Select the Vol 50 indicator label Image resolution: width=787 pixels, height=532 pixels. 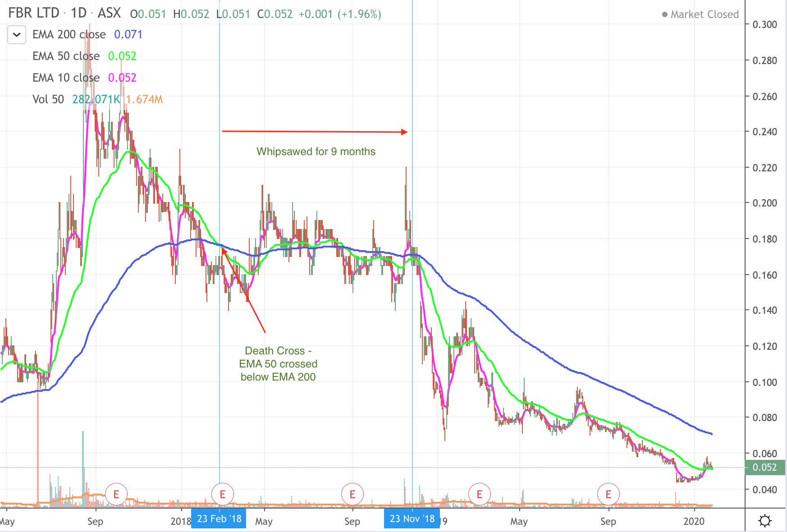(48, 99)
